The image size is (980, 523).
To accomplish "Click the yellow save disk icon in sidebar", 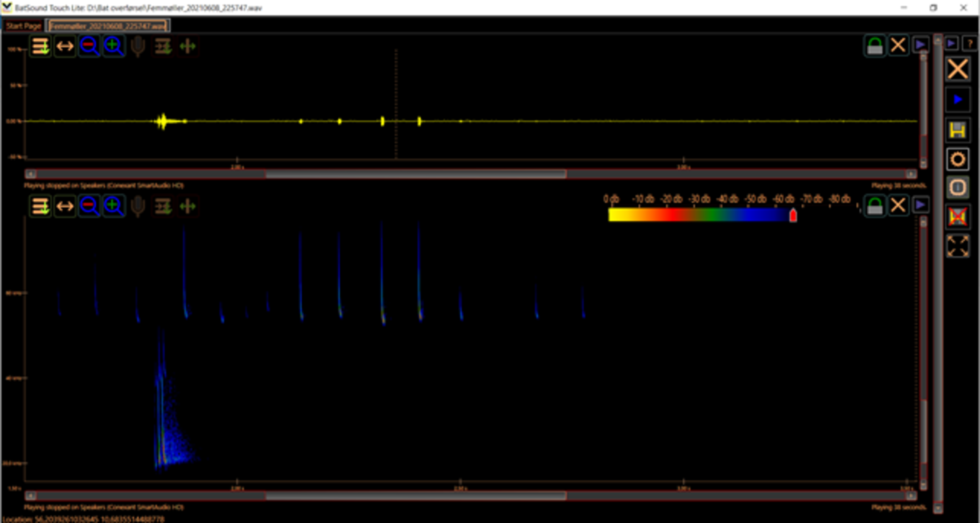I will [957, 130].
